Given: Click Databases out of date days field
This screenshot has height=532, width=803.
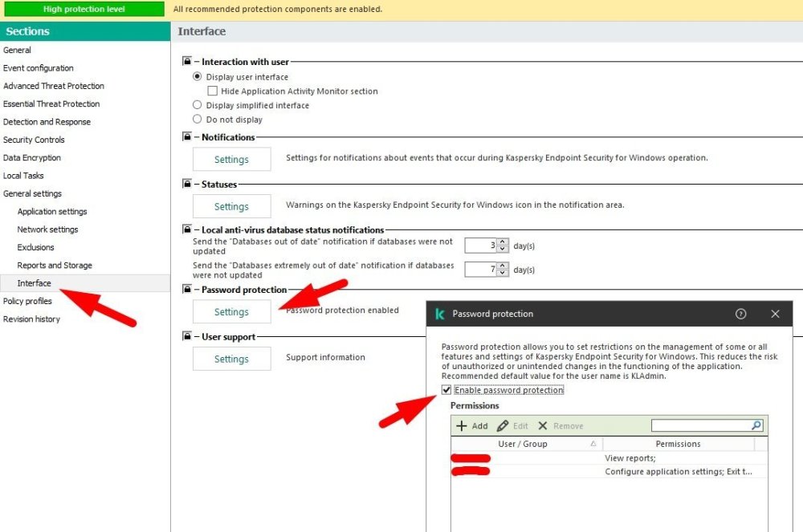Looking at the screenshot, I should [481, 246].
